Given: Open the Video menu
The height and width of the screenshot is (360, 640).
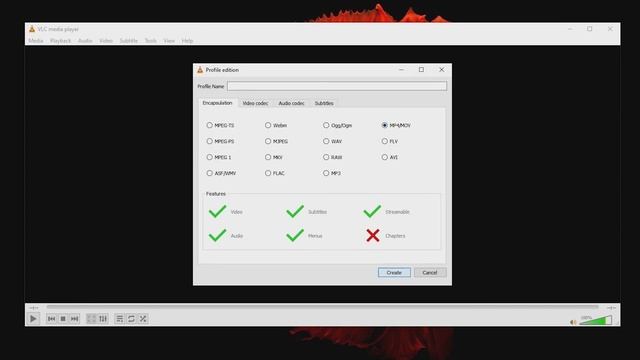Looking at the screenshot, I should point(106,41).
